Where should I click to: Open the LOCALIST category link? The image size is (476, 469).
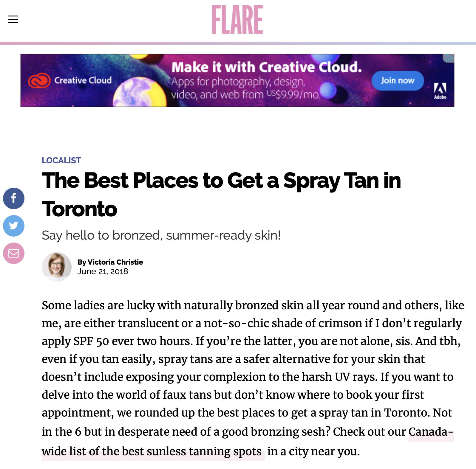tap(61, 160)
